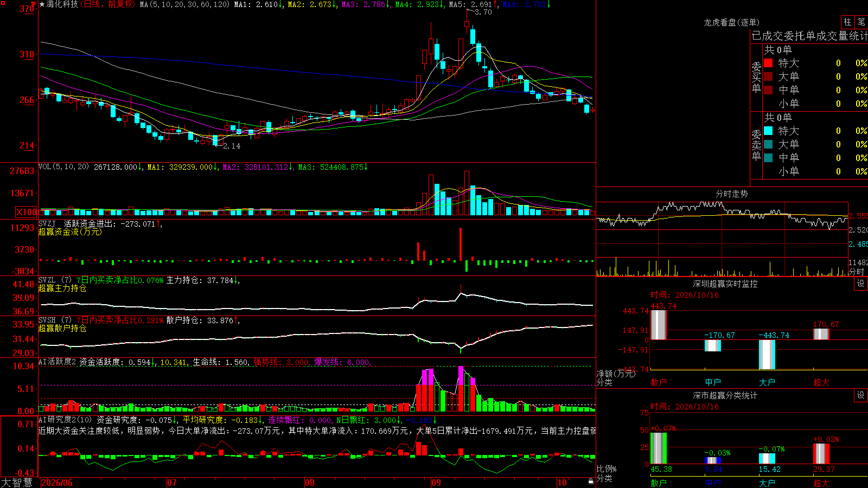Click the -443.74 大户 bar in 实时监控
Image resolution: width=868 pixels, height=488 pixels.
click(x=767, y=355)
